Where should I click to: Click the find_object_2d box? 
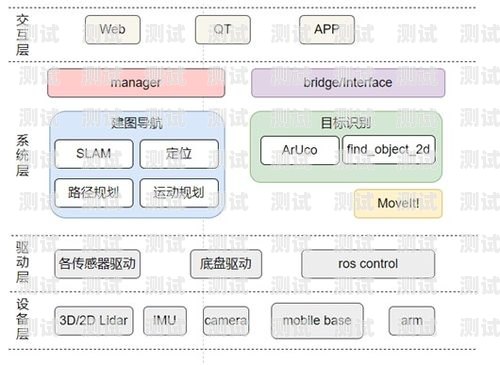pyautogui.click(x=389, y=149)
